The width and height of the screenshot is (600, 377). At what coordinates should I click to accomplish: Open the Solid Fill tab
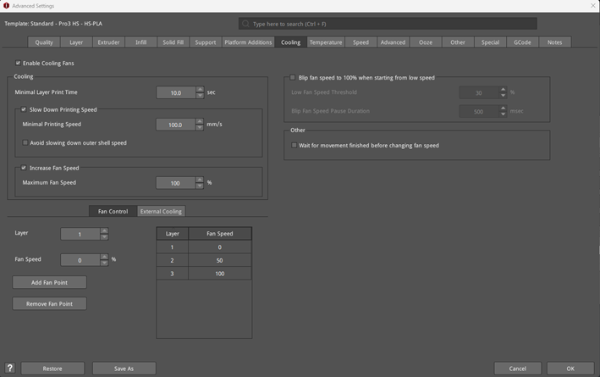click(x=173, y=42)
